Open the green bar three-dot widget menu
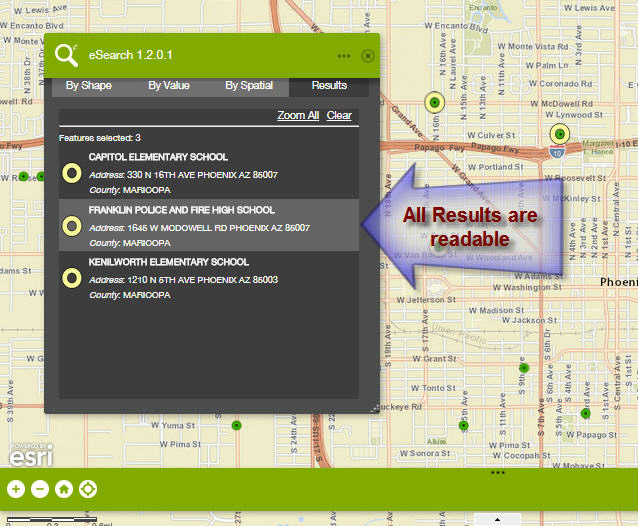The image size is (638, 526). [x=498, y=473]
